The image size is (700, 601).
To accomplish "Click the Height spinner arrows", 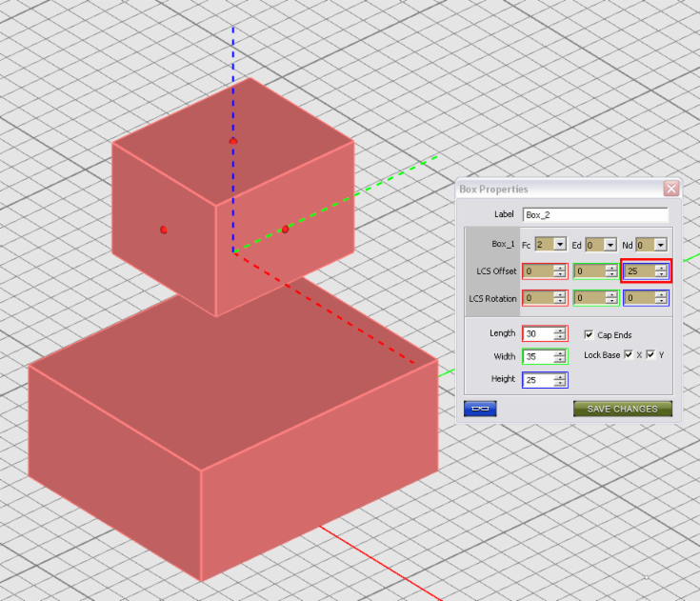I will 560,379.
